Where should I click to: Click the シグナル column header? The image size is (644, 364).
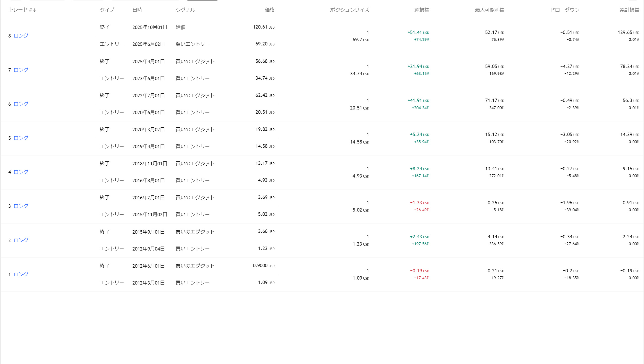[x=185, y=10]
